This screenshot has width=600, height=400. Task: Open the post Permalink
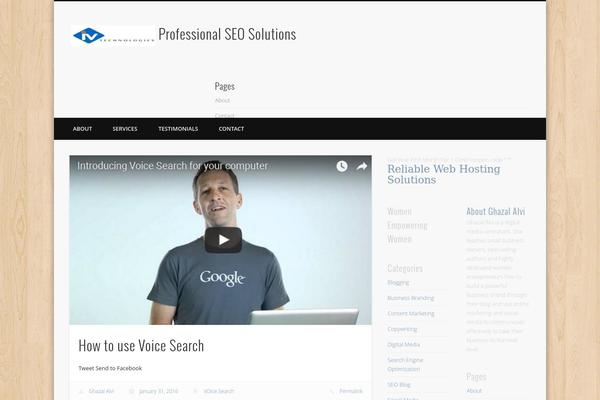(x=351, y=391)
